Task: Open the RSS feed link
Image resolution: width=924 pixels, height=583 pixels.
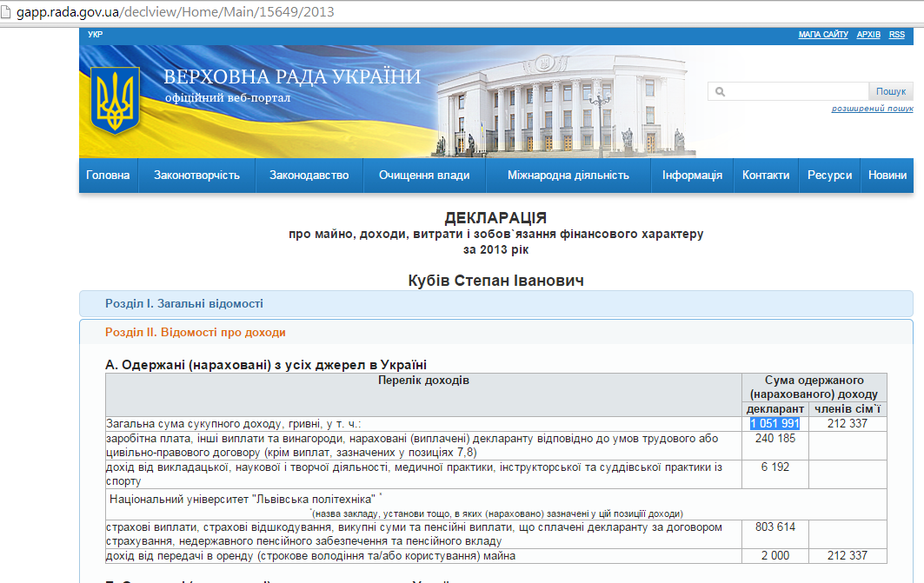Action: pyautogui.click(x=897, y=35)
